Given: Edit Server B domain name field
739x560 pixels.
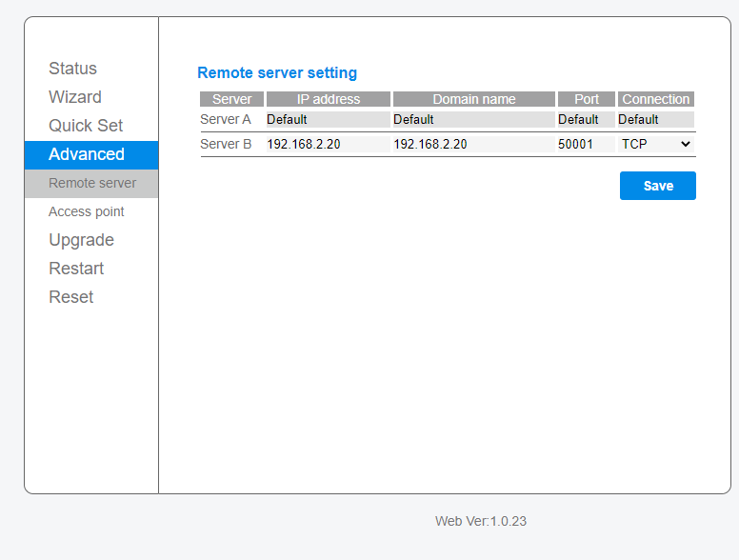Looking at the screenshot, I should [473, 144].
